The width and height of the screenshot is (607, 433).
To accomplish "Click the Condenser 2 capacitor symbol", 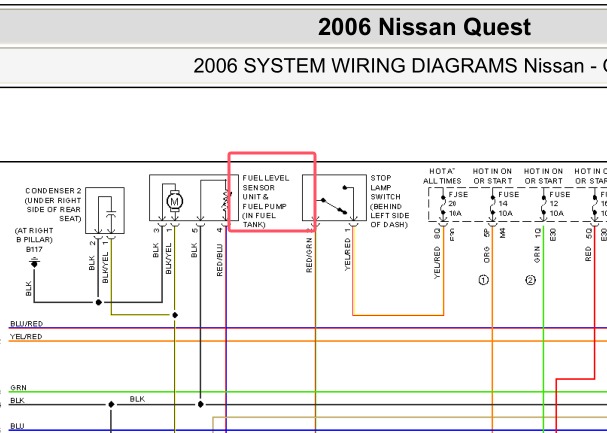I will tap(111, 213).
